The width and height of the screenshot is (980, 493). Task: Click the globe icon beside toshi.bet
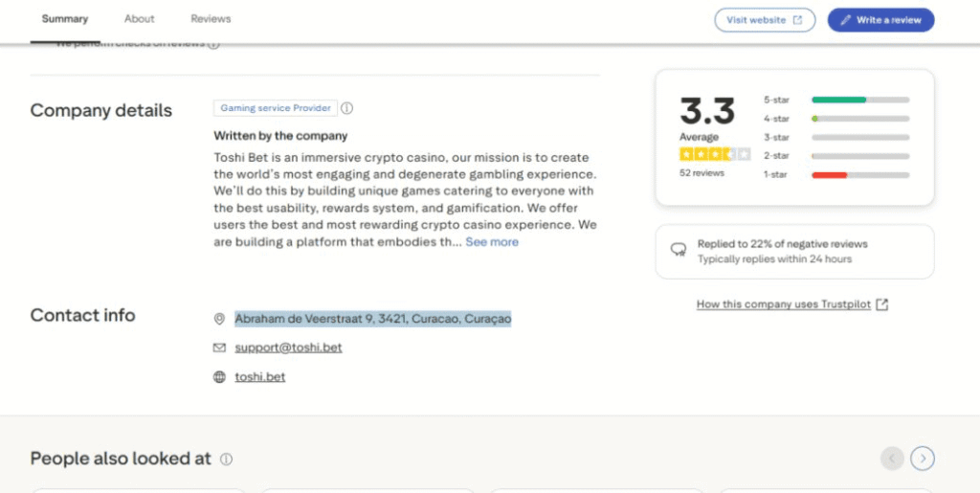point(219,377)
